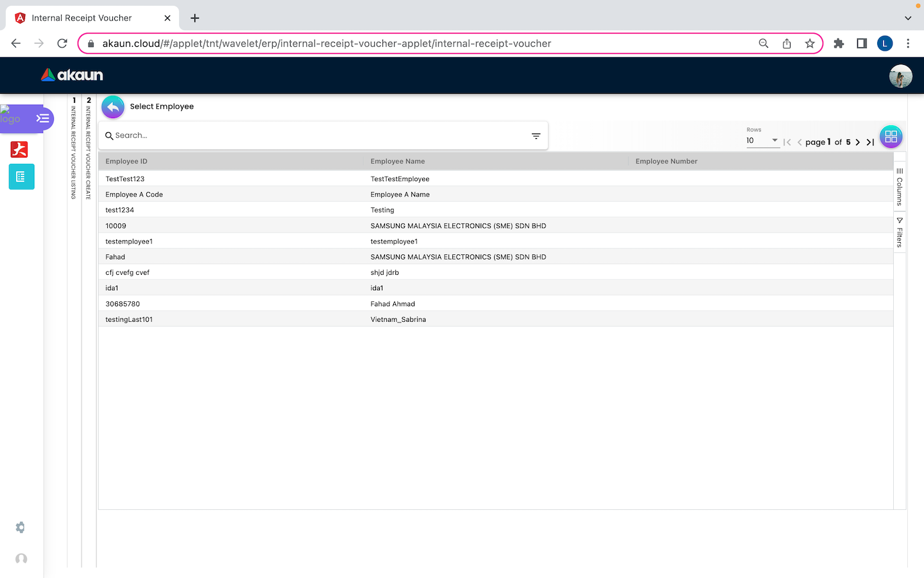Open the zoom control in address bar
This screenshot has height=578, width=924.
(x=764, y=44)
